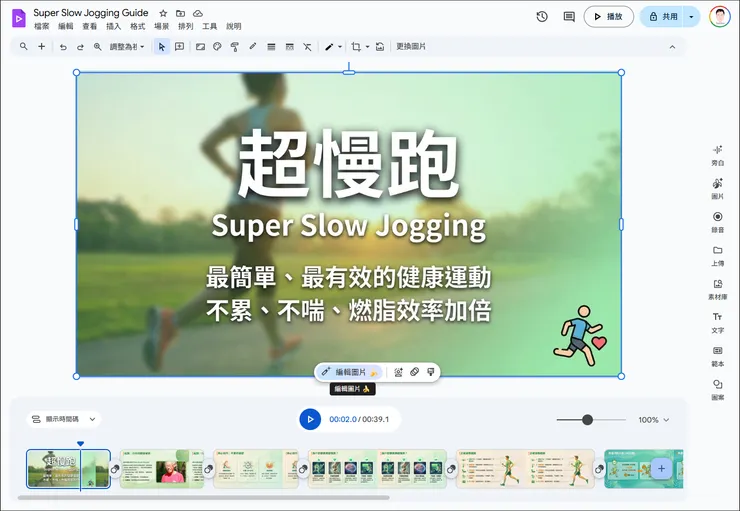
Task: Open the 範本 templates panel
Action: tap(717, 356)
